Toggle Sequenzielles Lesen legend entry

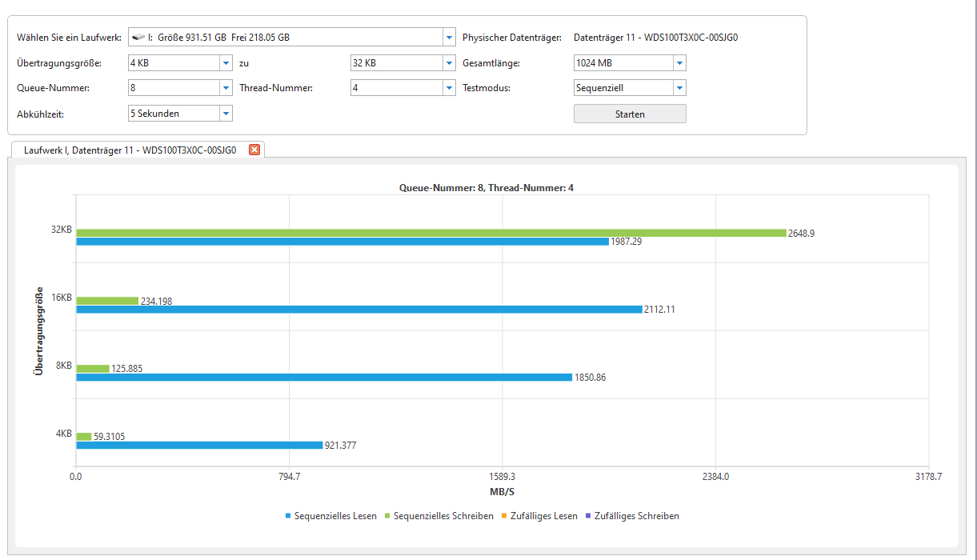point(330,516)
